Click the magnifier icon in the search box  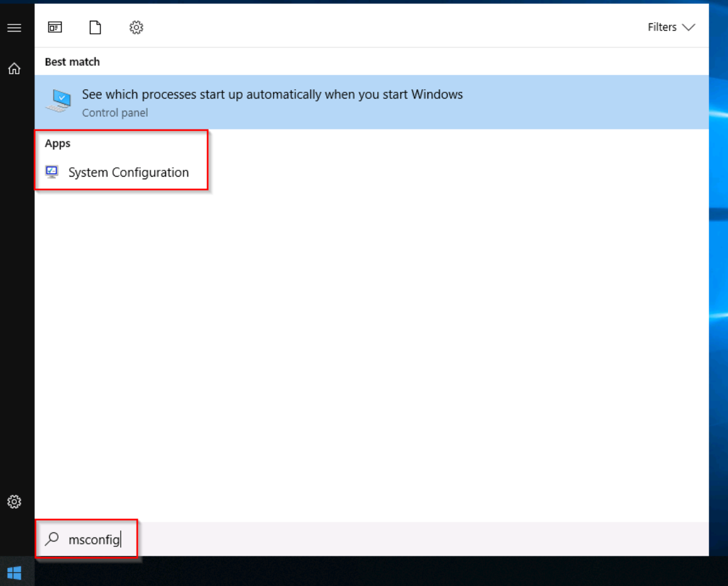52,539
